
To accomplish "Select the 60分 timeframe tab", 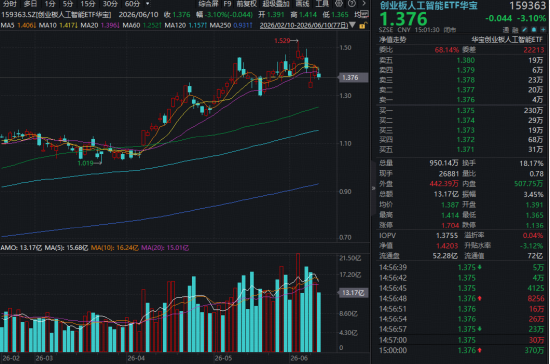I will point(132,4).
